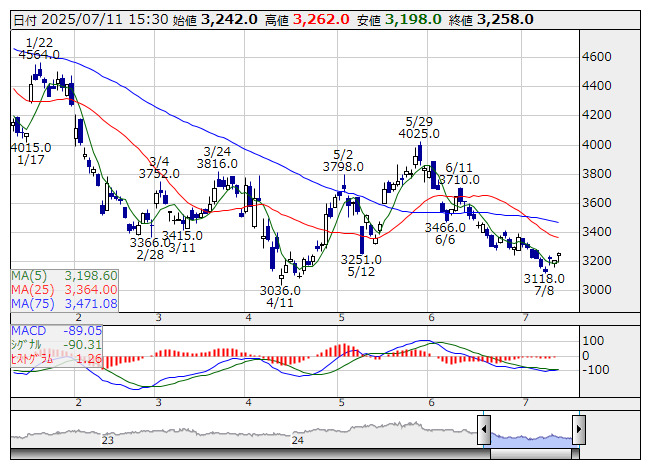This screenshot has height=470, width=653.
Task: Click the 5/2 3798.0 peak label
Action: click(343, 161)
